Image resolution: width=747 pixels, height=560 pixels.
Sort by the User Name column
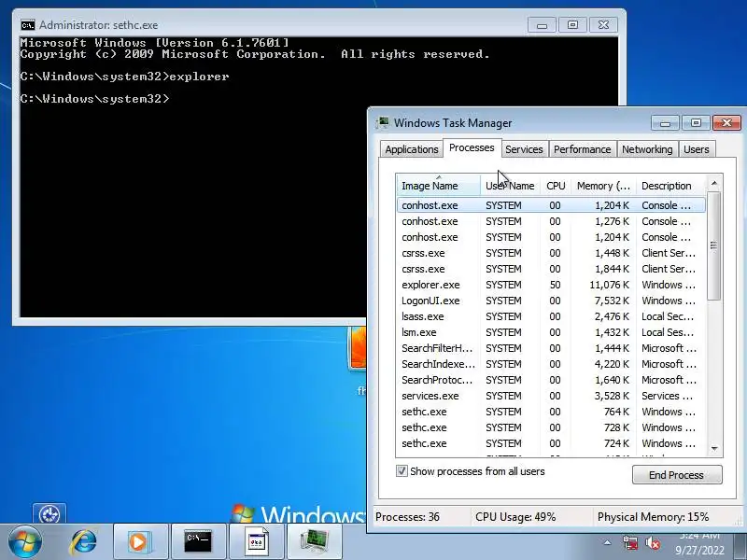(510, 186)
